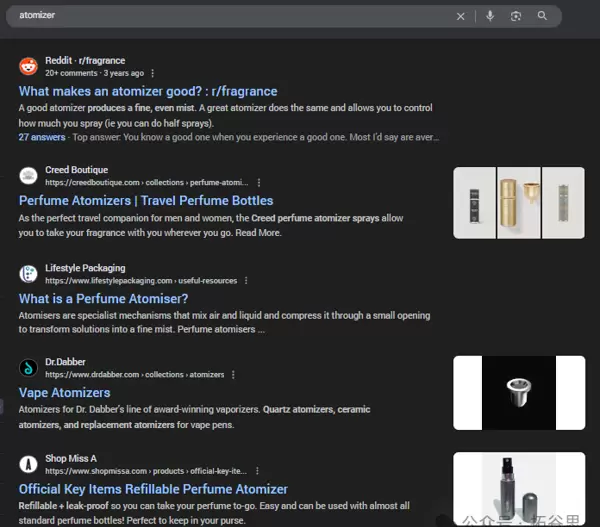Open image search with the camera lens icon
Image resolution: width=600 pixels, height=527 pixels.
[516, 16]
